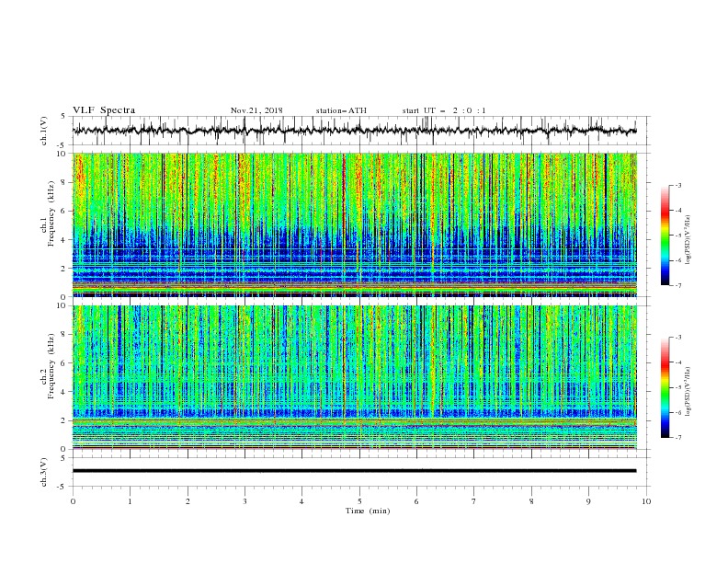
Task: Click the "-7" tick on ch.1 color bar
Action: (678, 285)
